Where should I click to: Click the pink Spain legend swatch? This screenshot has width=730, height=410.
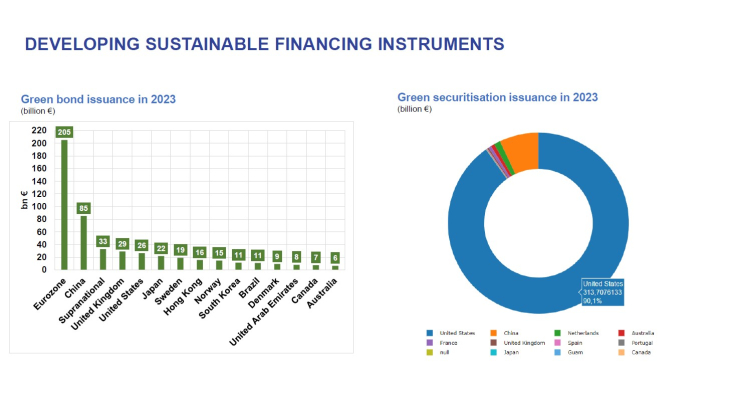click(557, 343)
